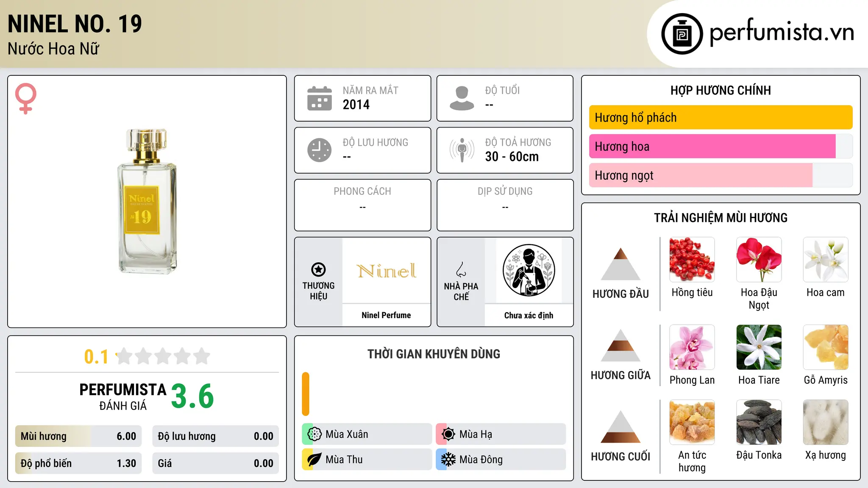Click the snowflake icon for Mùa Đông
The image size is (868, 488).
pyautogui.click(x=448, y=460)
